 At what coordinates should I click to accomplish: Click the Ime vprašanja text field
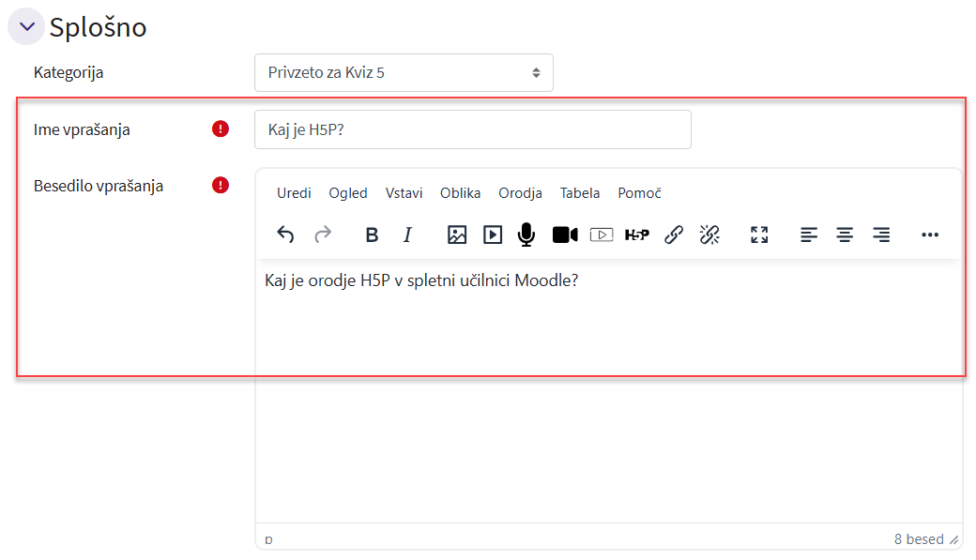[x=472, y=129]
